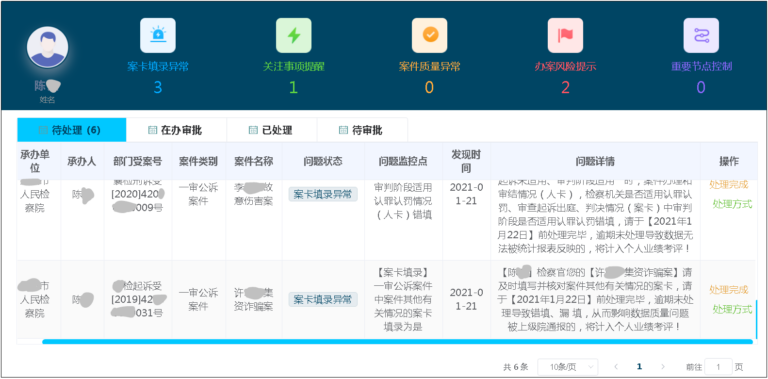Click 处理方式 for the 故意伤害案 row

click(732, 204)
